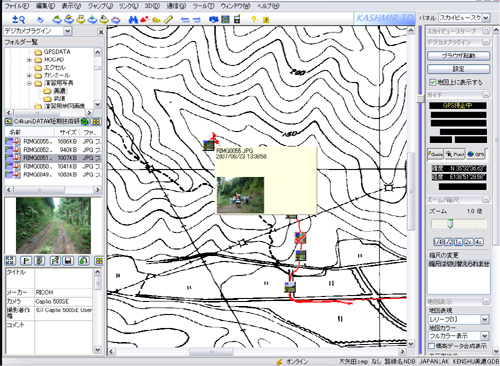Select the RIMG0052 file row
Image resolution: width=500 pixels, height=366 pixels.
(53, 149)
